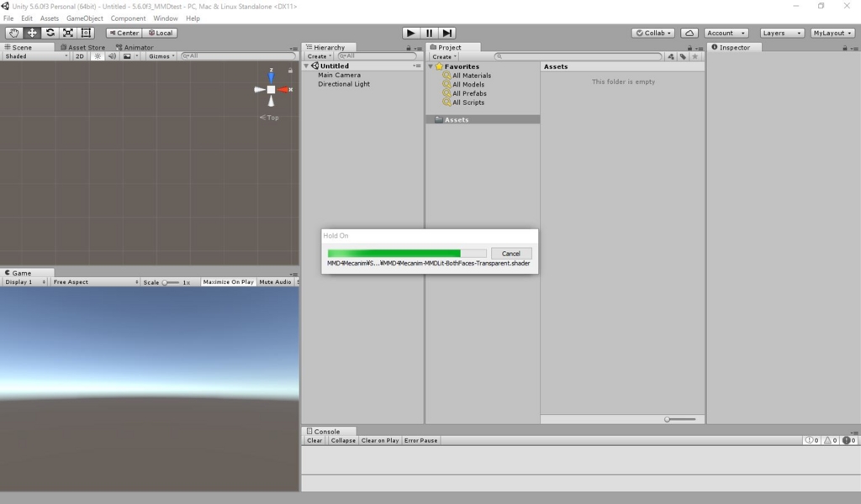Viewport: 861px width, 504px height.
Task: Toggle console error message filter
Action: click(849, 440)
